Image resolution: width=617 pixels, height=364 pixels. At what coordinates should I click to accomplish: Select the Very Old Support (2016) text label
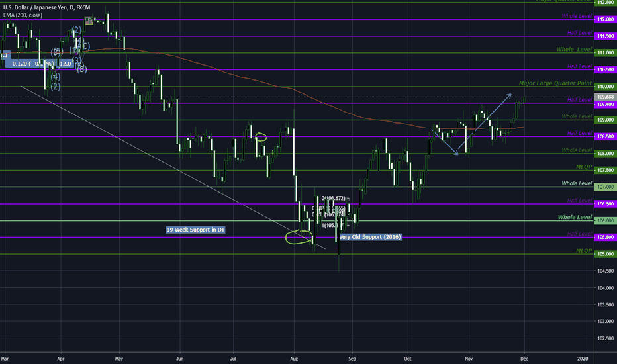coord(369,236)
